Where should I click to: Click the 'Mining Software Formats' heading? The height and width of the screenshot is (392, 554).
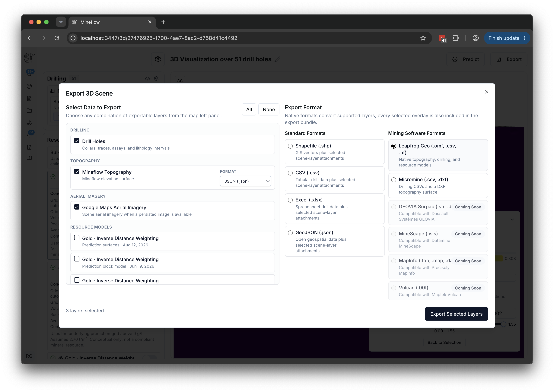tap(417, 133)
